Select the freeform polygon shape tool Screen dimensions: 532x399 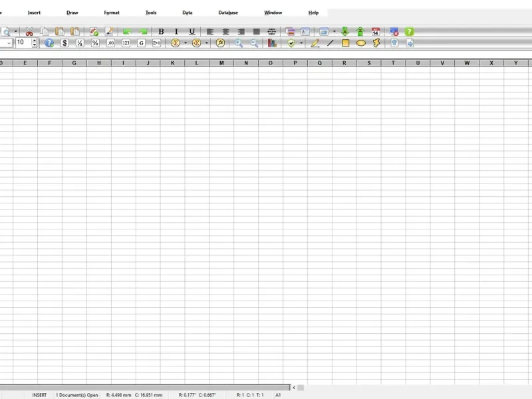(376, 43)
